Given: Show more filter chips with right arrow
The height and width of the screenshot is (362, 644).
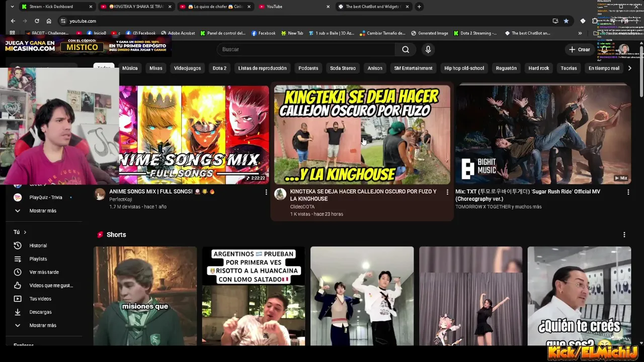Looking at the screenshot, I should [630, 68].
